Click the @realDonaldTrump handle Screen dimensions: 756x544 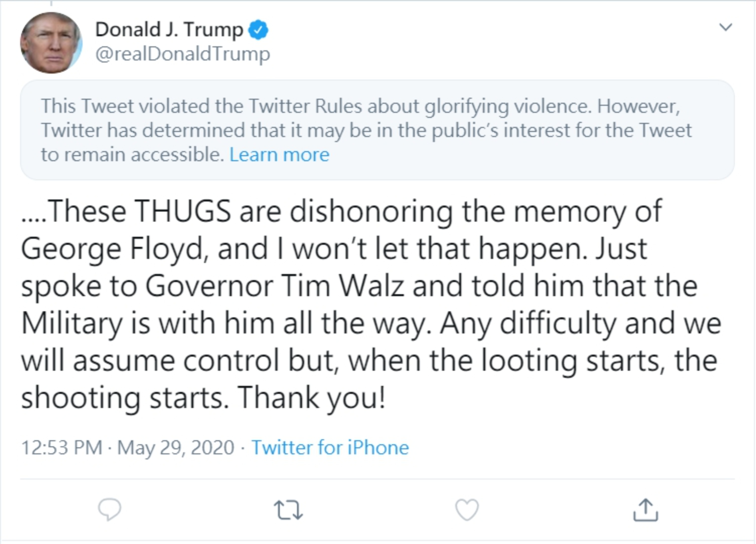point(182,54)
